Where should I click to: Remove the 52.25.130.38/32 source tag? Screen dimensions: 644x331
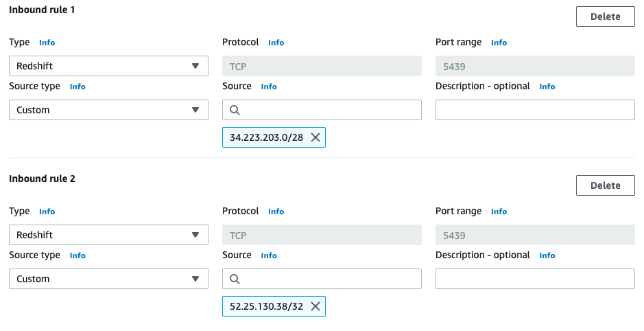pos(315,306)
